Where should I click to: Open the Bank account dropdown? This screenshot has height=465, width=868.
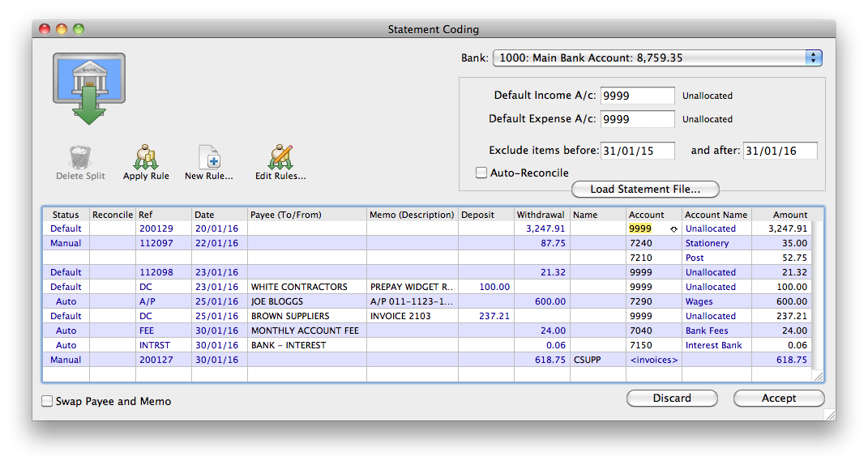813,58
